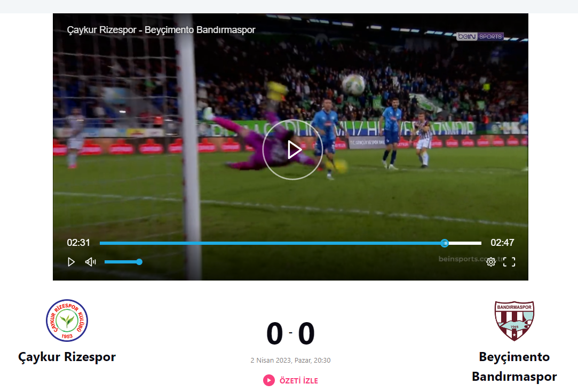578x392 pixels.
Task: Click the beIN SPORTS logo watermark
Action: point(480,36)
